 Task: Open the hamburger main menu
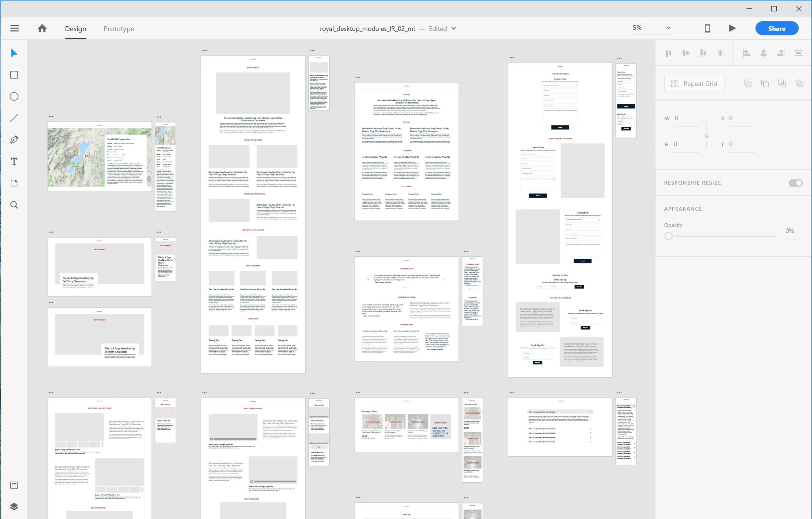pyautogui.click(x=15, y=28)
